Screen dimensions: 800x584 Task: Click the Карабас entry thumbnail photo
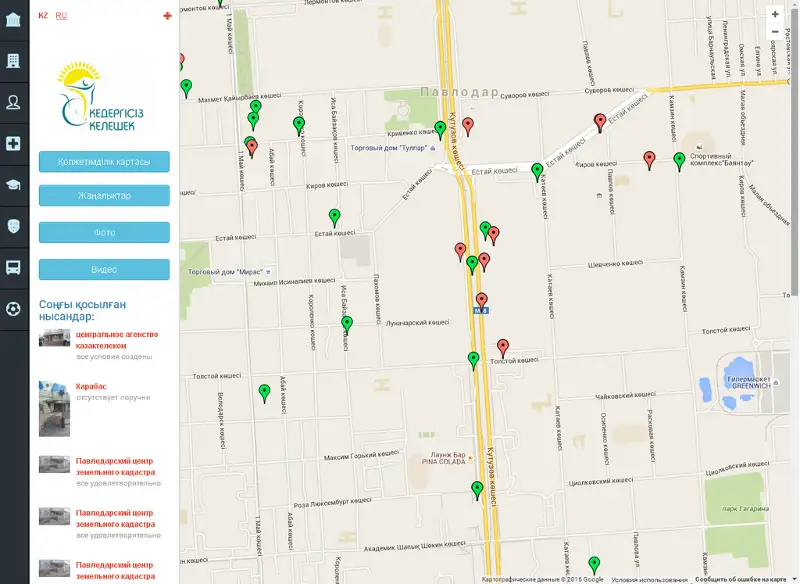pos(54,408)
